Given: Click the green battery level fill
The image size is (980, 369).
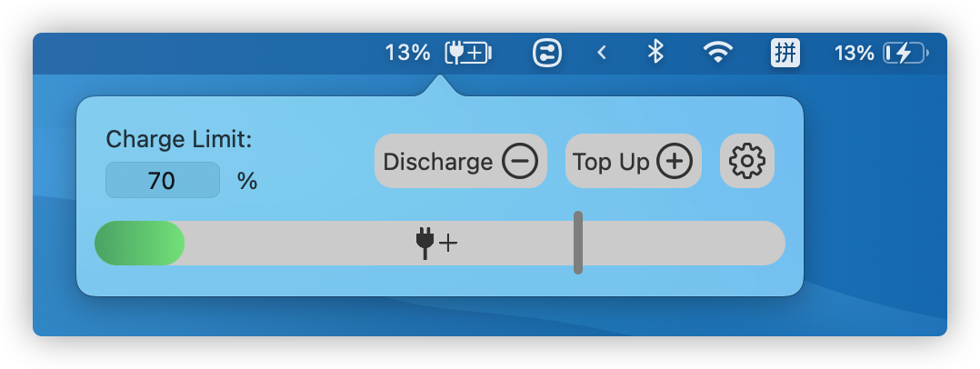Looking at the screenshot, I should coord(139,243).
